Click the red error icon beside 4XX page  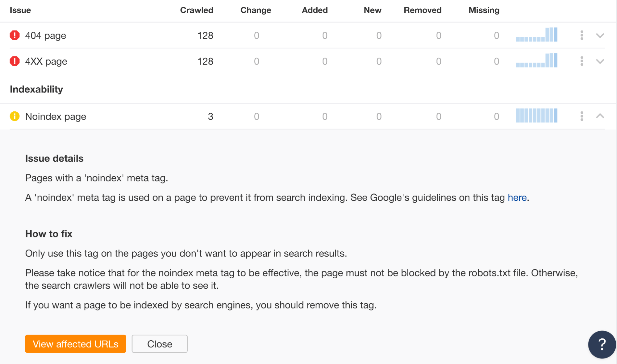pyautogui.click(x=15, y=61)
